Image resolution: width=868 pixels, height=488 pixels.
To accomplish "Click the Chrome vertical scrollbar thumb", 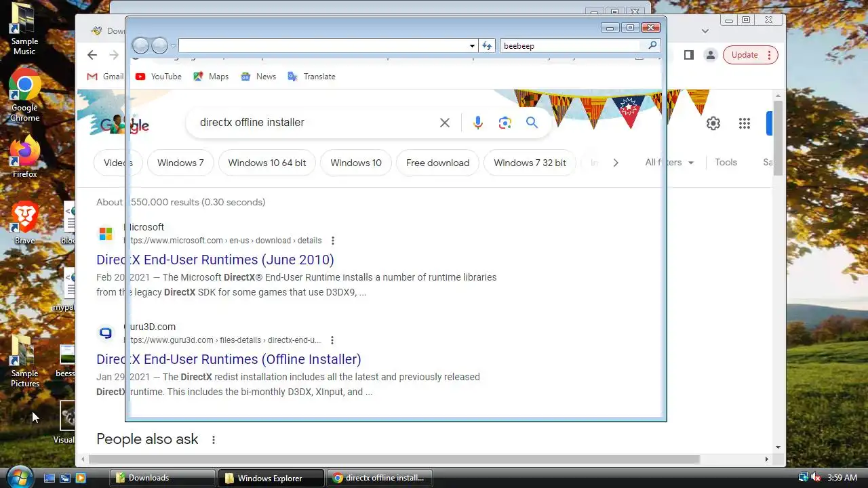I will pyautogui.click(x=778, y=139).
